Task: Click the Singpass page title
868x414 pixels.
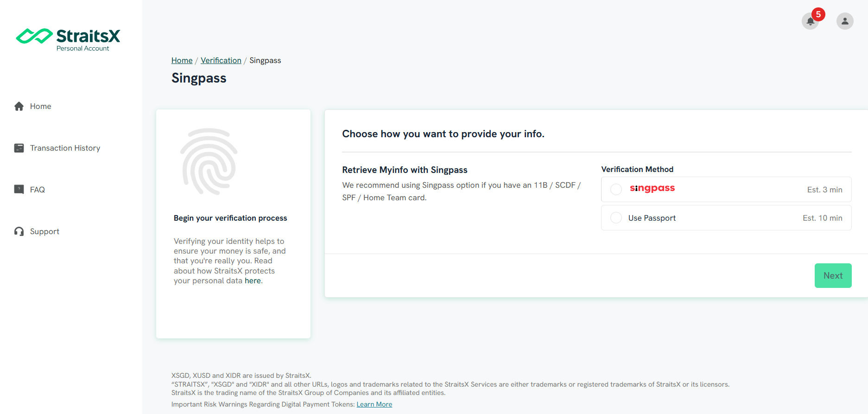Action: click(199, 78)
